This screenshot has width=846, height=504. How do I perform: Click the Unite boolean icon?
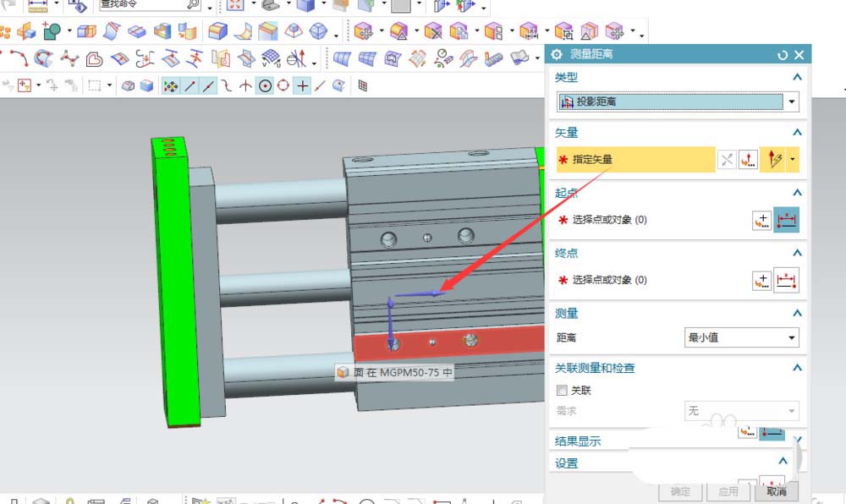tap(52, 31)
